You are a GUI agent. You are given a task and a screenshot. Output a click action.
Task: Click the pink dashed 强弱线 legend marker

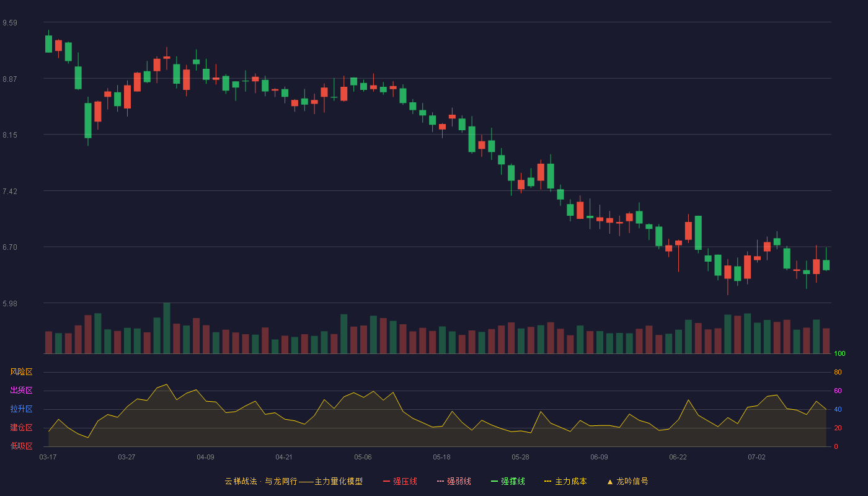coord(440,481)
